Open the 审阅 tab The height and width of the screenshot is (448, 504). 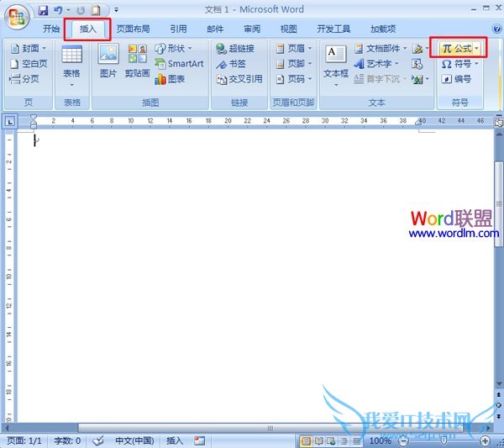pyautogui.click(x=252, y=29)
